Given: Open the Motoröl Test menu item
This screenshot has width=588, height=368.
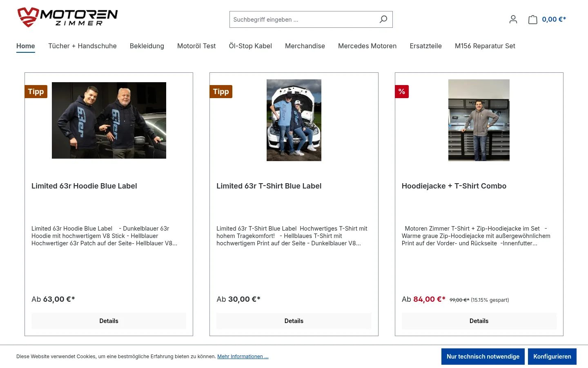Looking at the screenshot, I should tap(196, 46).
